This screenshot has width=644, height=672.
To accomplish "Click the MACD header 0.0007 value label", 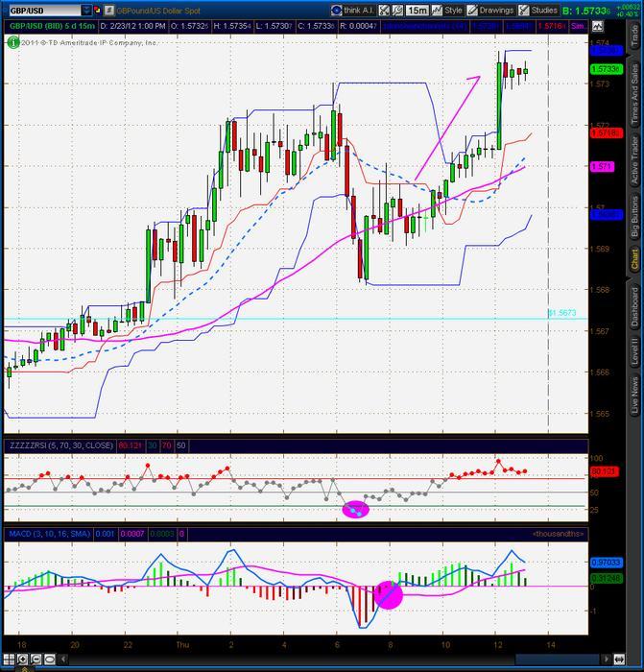I will (x=132, y=534).
